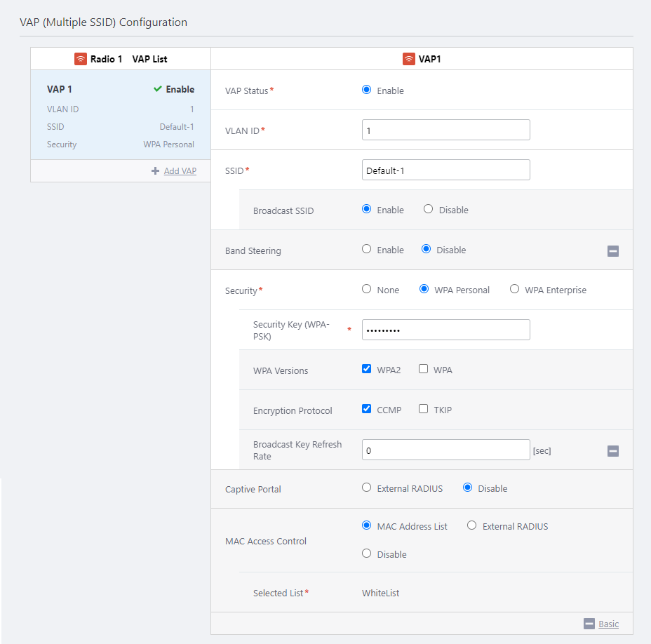Screen dimensions: 651x644
Task: Click the green check icon for VAP 1
Action: 158,89
